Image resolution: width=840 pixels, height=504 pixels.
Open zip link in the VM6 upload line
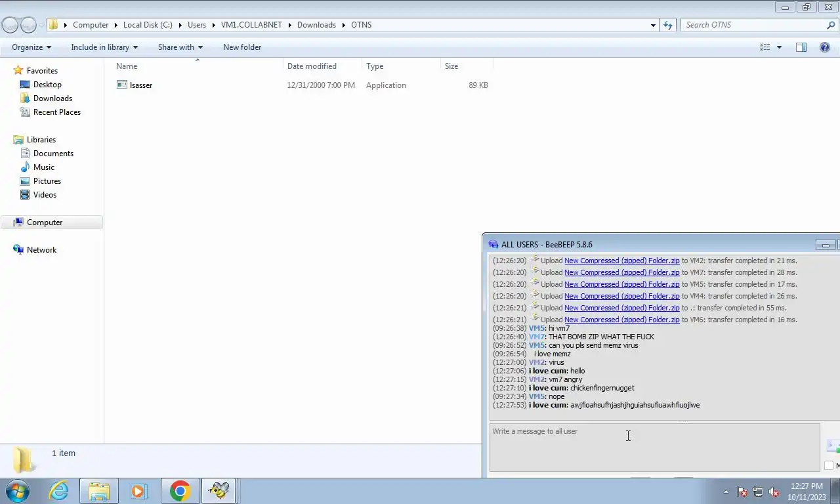click(621, 320)
